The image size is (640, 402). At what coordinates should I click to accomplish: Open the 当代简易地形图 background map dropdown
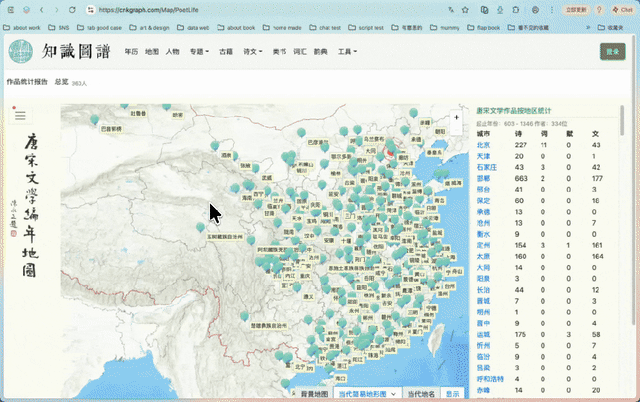tap(367, 393)
